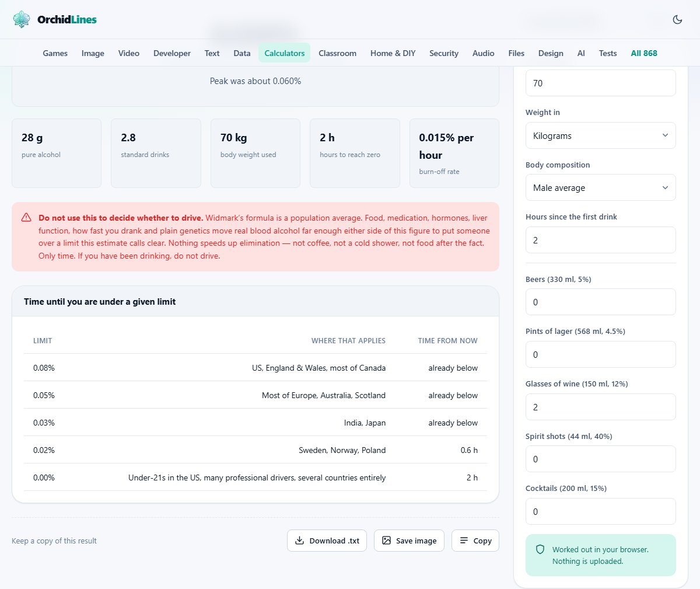Download the result as .txt
The height and width of the screenshot is (589, 700).
coord(327,541)
